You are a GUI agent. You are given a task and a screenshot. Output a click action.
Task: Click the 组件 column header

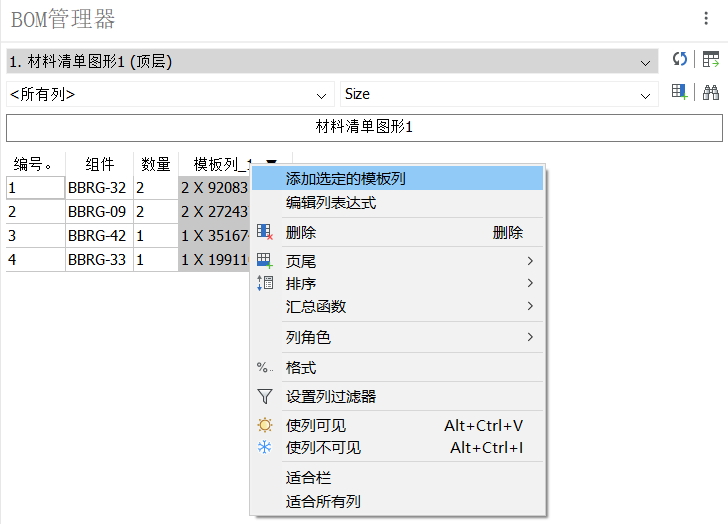click(x=99, y=165)
